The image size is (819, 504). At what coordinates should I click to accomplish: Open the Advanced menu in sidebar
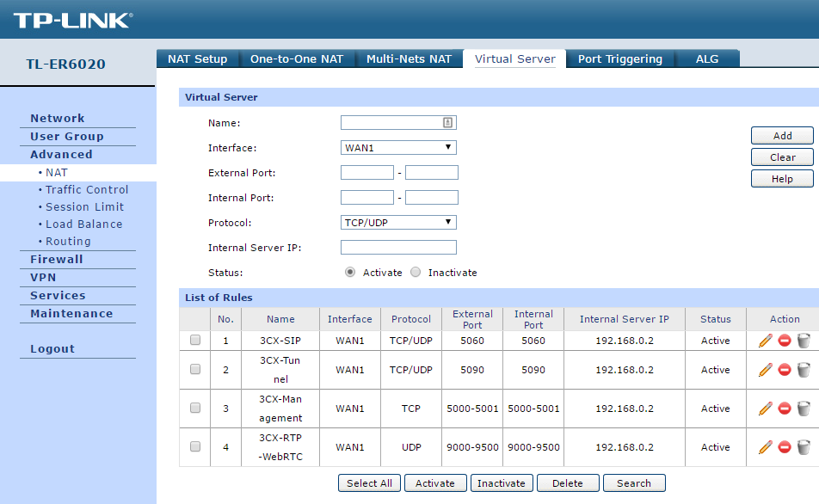(61, 155)
